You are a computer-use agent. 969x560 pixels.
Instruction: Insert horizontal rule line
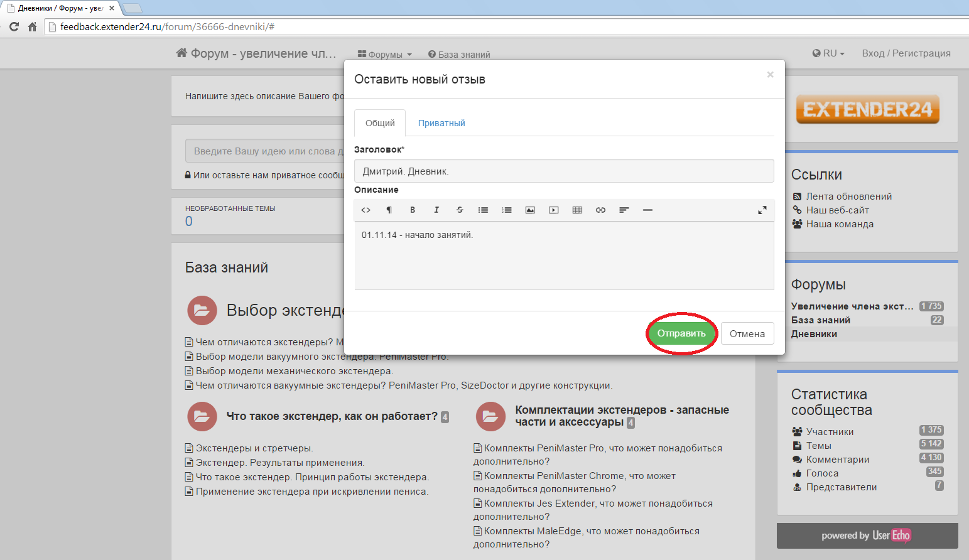pos(647,210)
